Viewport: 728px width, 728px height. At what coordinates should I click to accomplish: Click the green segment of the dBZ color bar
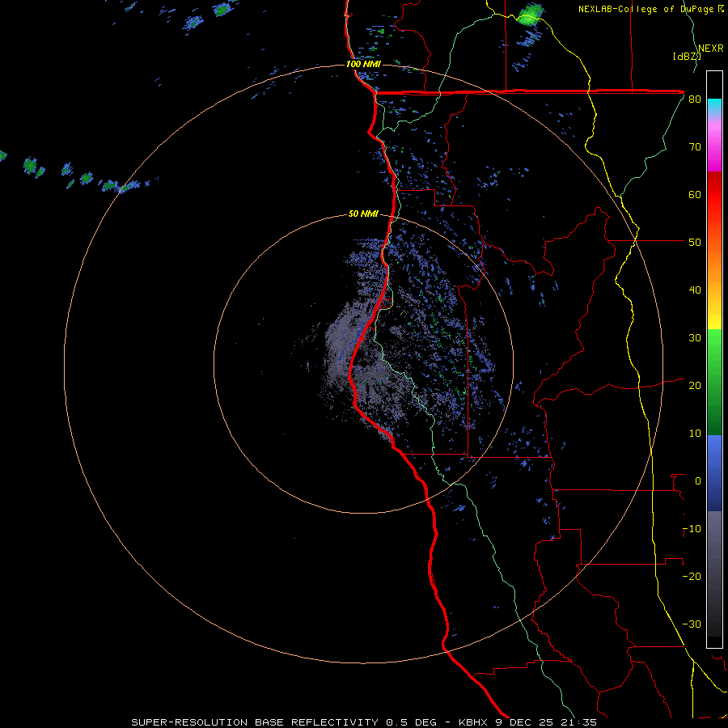(714, 382)
